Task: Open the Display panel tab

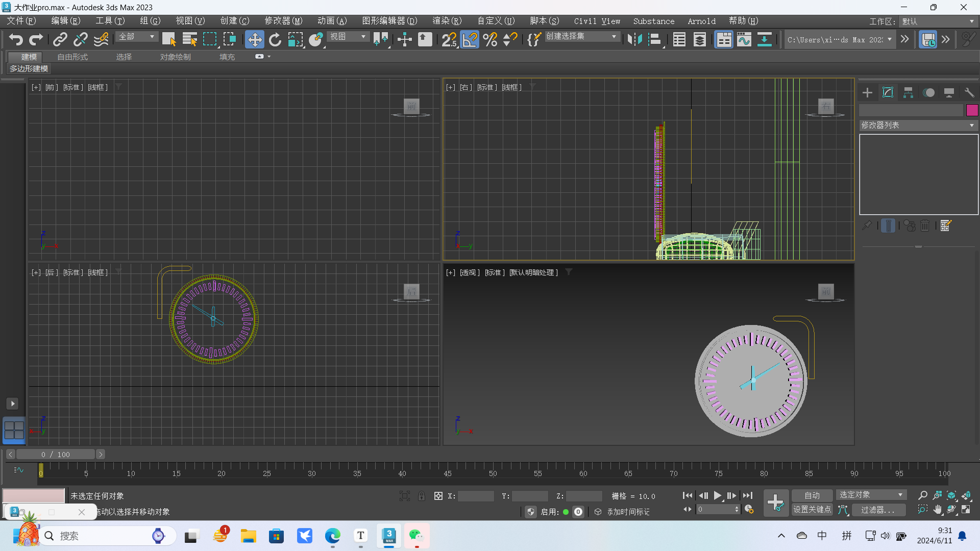Action: [x=949, y=92]
